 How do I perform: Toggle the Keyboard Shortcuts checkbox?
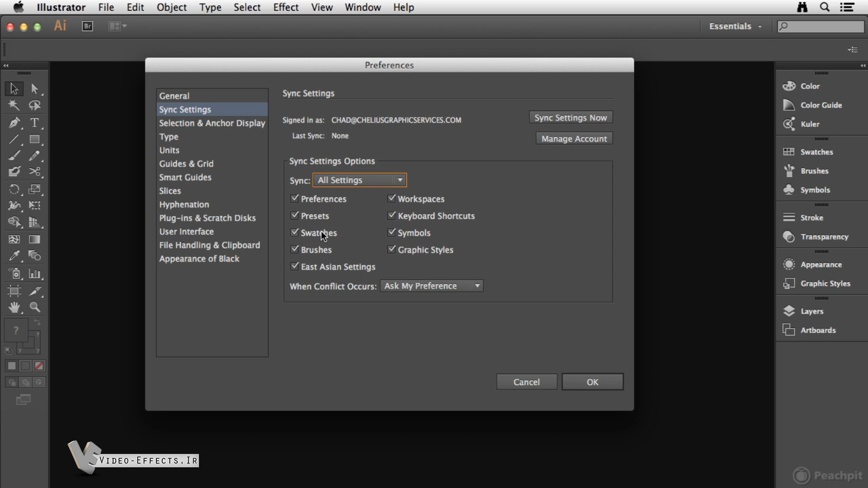click(392, 215)
